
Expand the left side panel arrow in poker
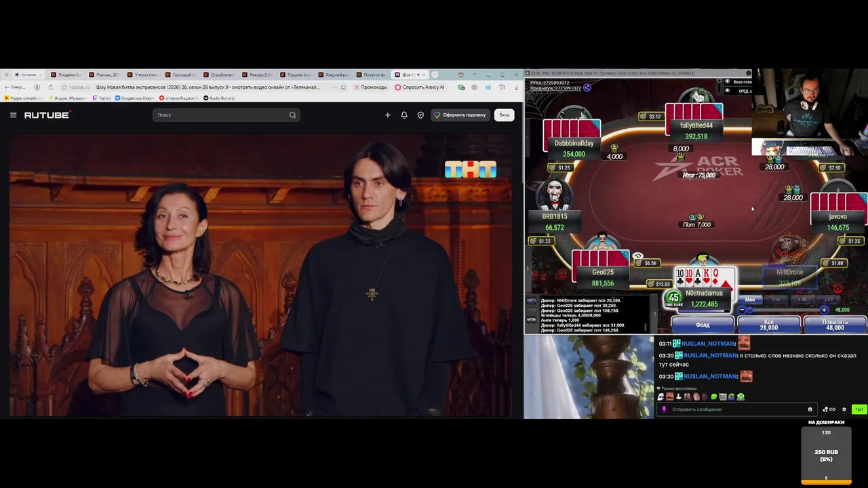point(528,269)
